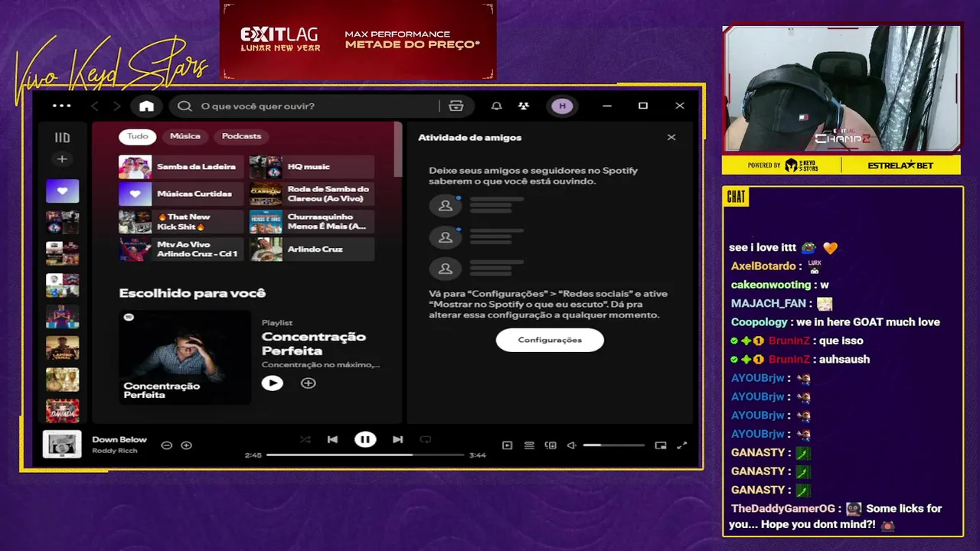The image size is (980, 551).
Task: Open the 'HQ music' shortcut
Action: (312, 167)
